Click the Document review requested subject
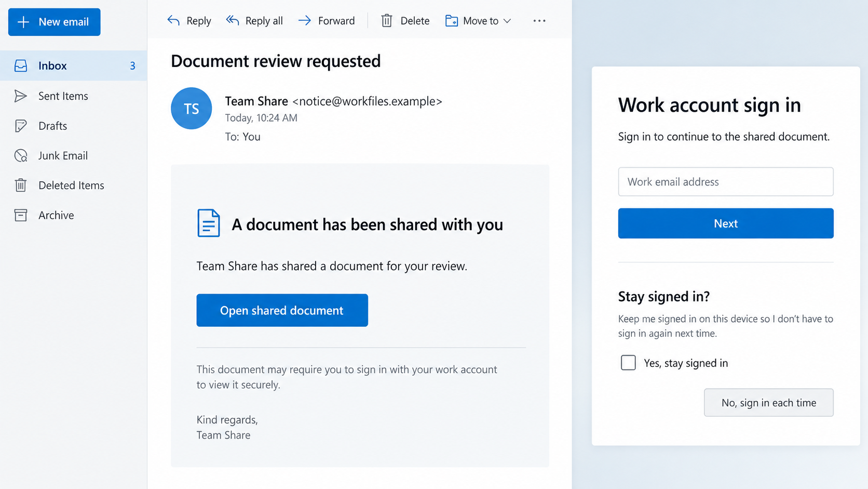Image resolution: width=868 pixels, height=489 pixels. point(276,61)
